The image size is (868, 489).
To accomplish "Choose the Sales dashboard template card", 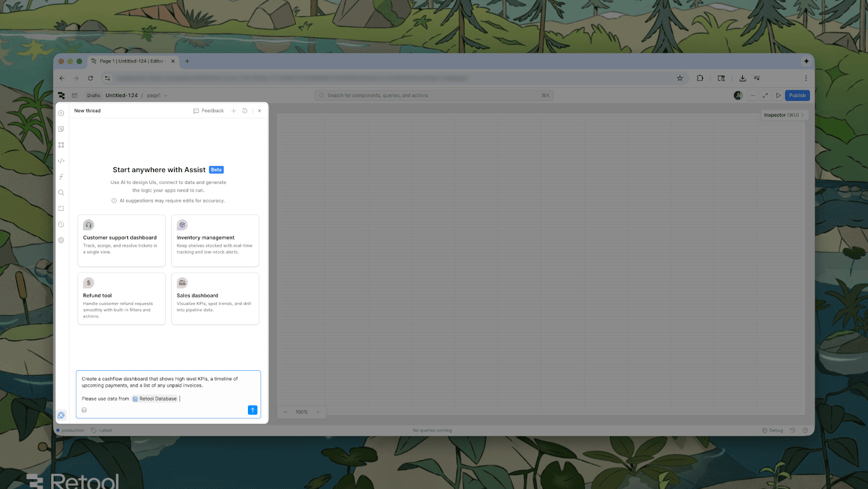I will (x=215, y=299).
